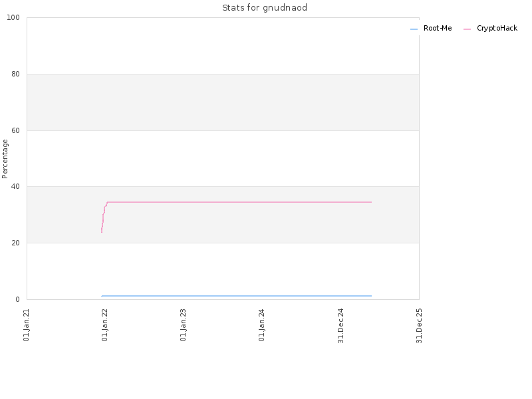This screenshot has width=532, height=399.
Task: Toggle the Root-Me legend entry
Action: (431, 29)
